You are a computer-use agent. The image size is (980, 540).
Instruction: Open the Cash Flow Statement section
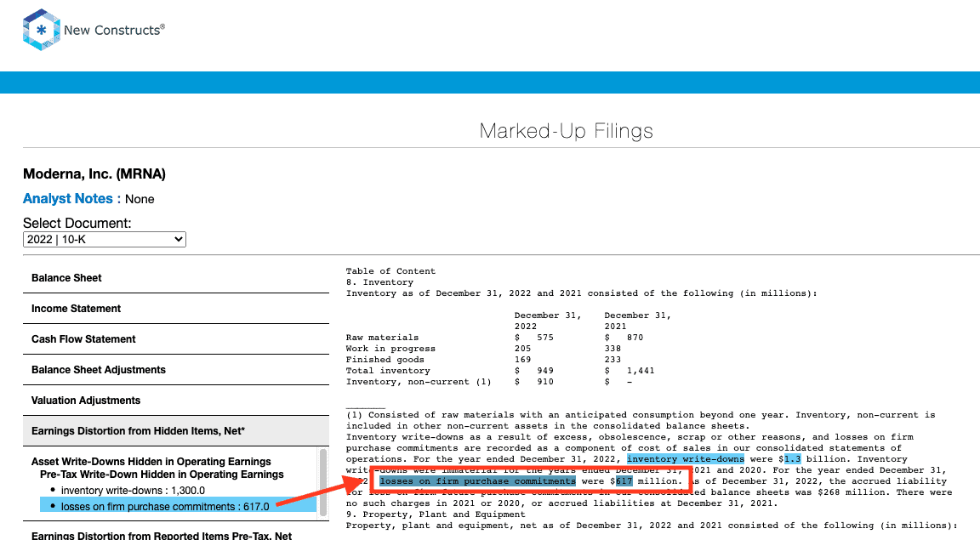point(175,339)
